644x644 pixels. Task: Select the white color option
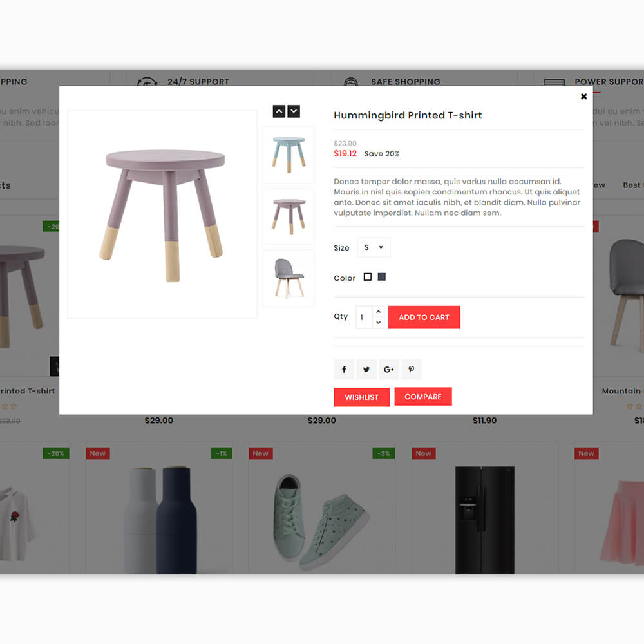pyautogui.click(x=368, y=277)
